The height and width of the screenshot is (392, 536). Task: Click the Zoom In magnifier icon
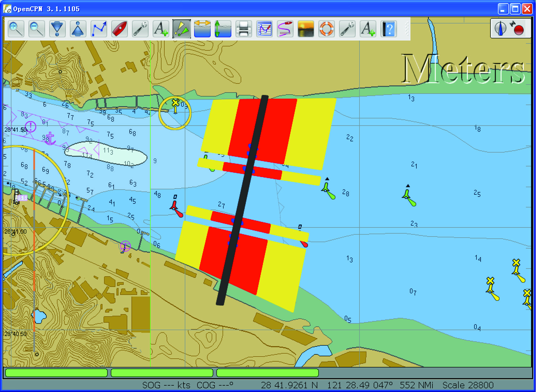point(16,29)
